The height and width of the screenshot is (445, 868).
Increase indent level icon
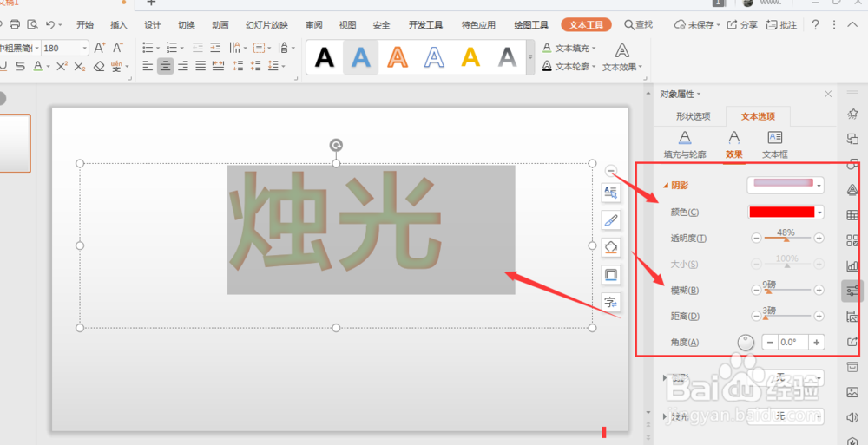pyautogui.click(x=215, y=49)
